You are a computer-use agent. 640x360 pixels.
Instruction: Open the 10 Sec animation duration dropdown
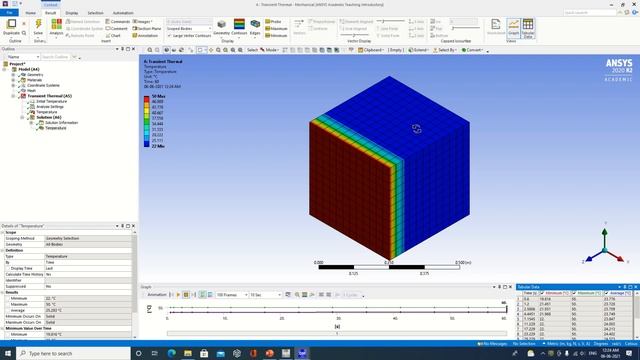tap(266, 295)
